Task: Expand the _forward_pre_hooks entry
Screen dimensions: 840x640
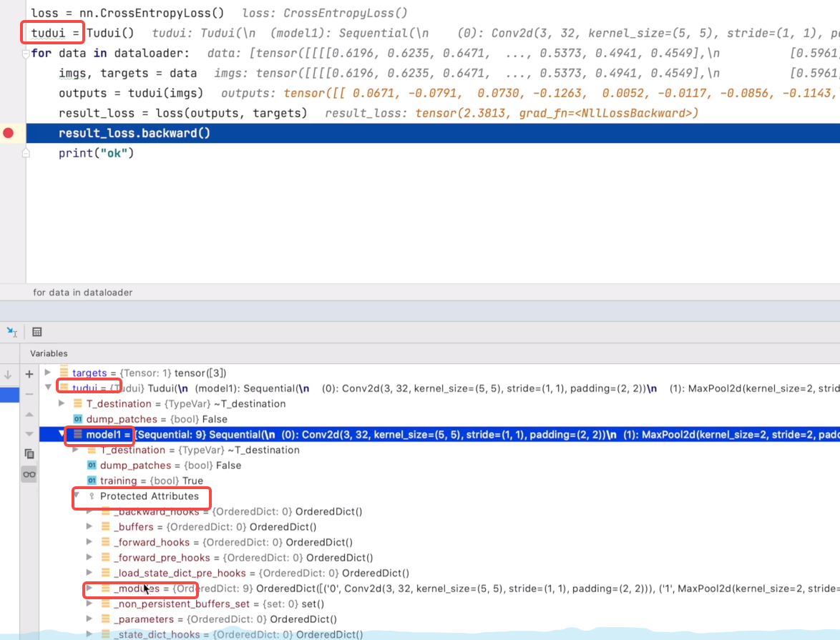Action: pyautogui.click(x=89, y=557)
